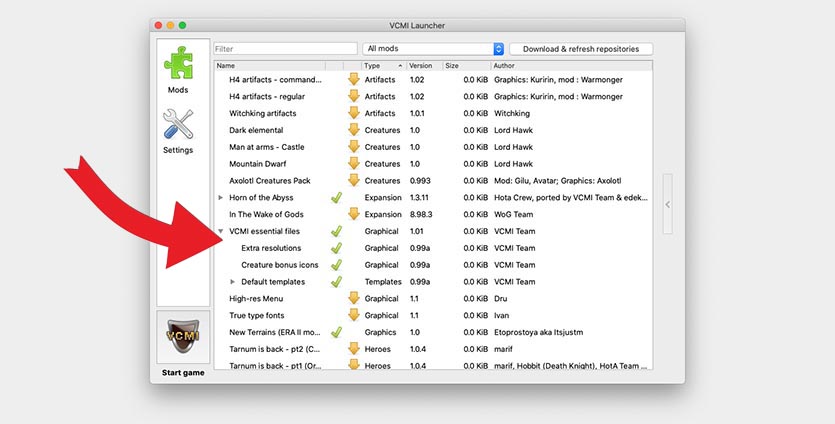Click download arrow icon for True type fonts
The image size is (835, 424).
(353, 315)
